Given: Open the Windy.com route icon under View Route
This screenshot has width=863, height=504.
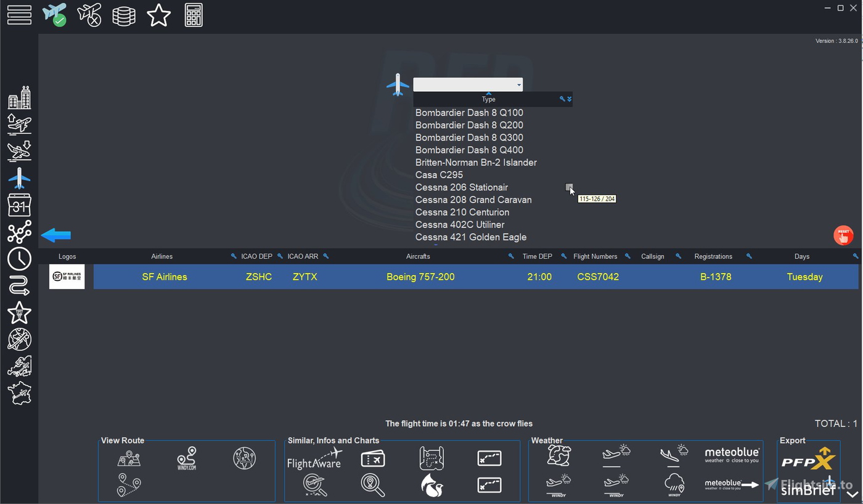Looking at the screenshot, I should pyautogui.click(x=186, y=458).
